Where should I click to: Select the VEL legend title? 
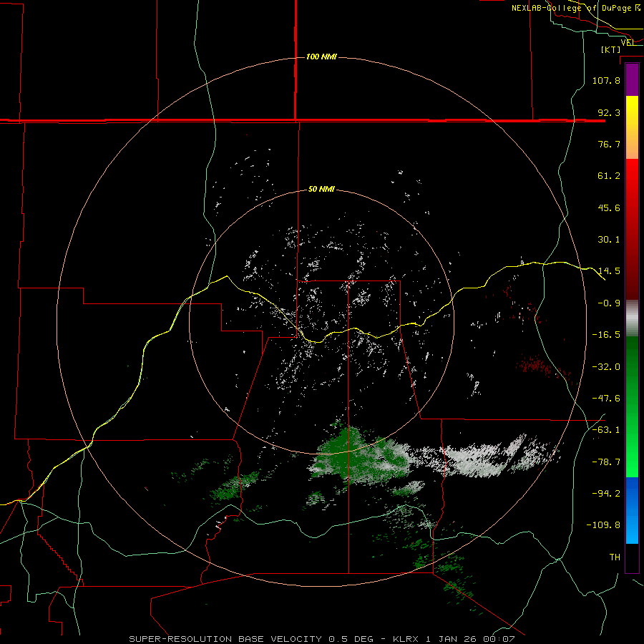(628, 42)
